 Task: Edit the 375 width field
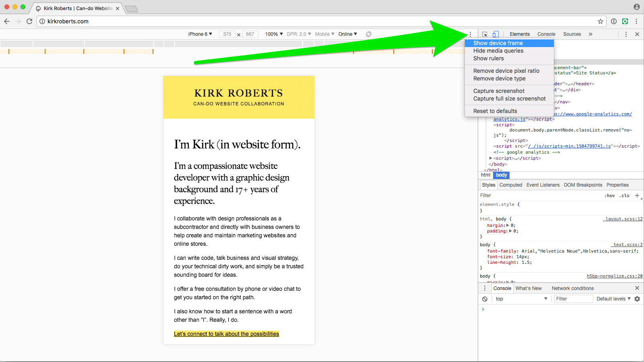click(x=227, y=34)
